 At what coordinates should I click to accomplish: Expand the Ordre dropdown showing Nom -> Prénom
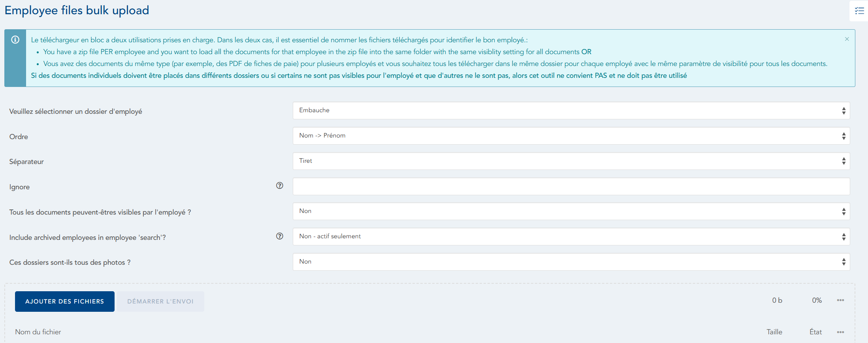(x=571, y=136)
